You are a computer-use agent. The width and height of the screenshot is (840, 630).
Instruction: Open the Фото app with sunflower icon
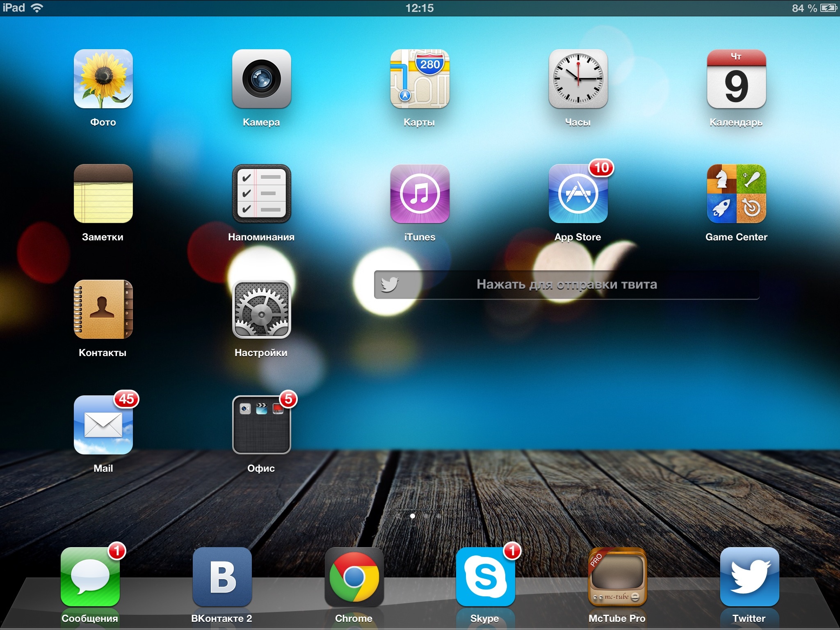pos(103,79)
